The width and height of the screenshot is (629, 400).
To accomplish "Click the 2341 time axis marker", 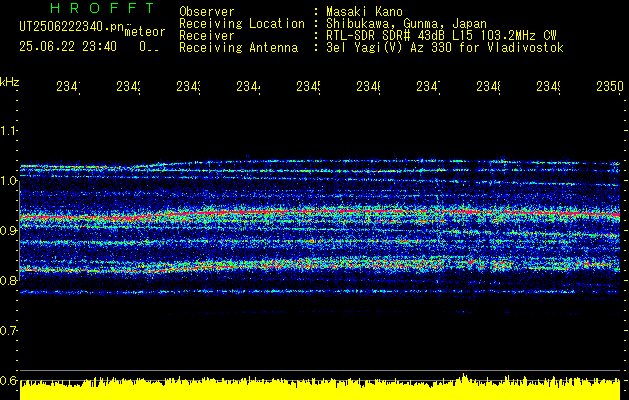I will point(68,86).
